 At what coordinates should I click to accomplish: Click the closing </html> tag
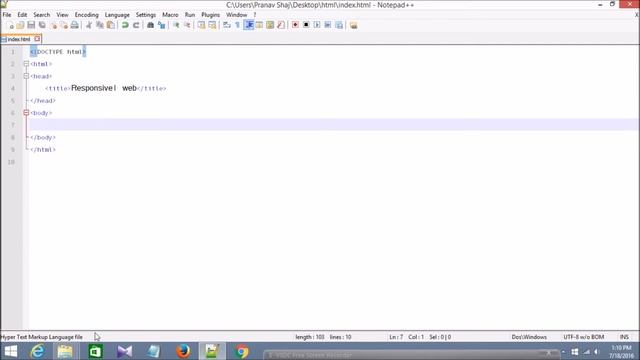(43, 150)
